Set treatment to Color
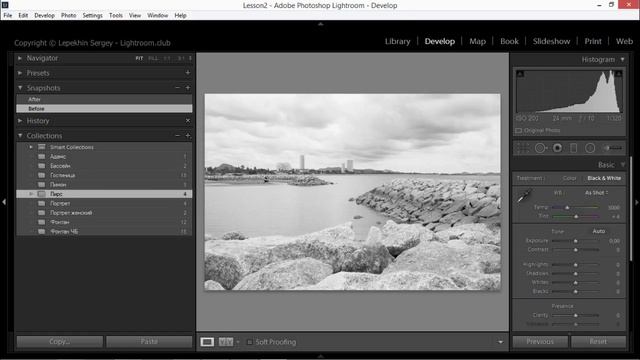Viewport: 640px width, 360px height. pyautogui.click(x=569, y=178)
